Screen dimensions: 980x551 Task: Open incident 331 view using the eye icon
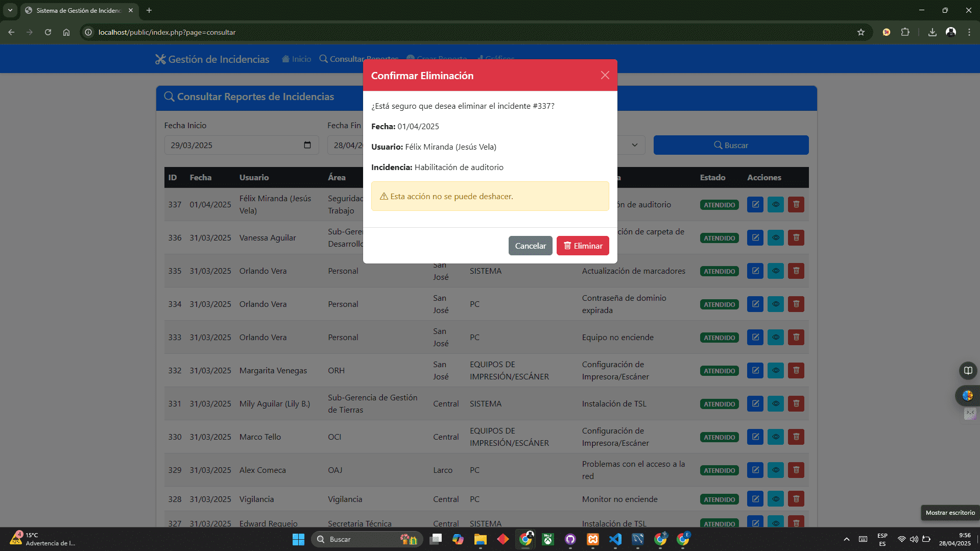click(775, 403)
